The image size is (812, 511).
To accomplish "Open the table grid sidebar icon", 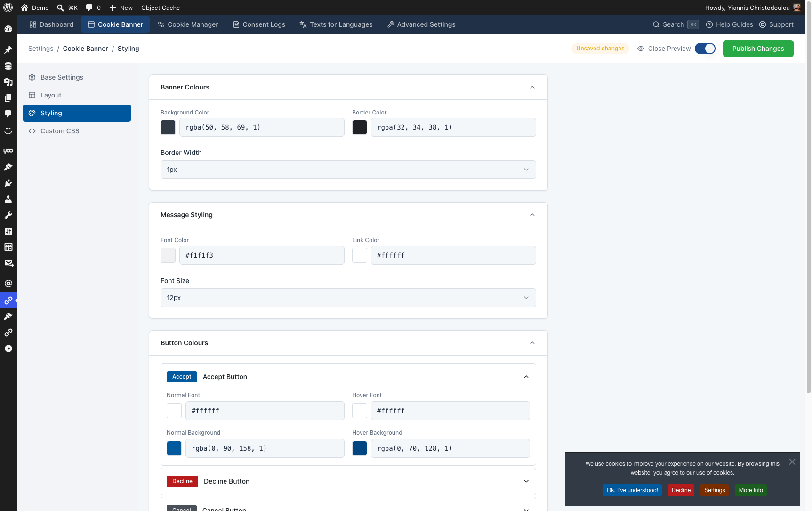I will pos(8,247).
